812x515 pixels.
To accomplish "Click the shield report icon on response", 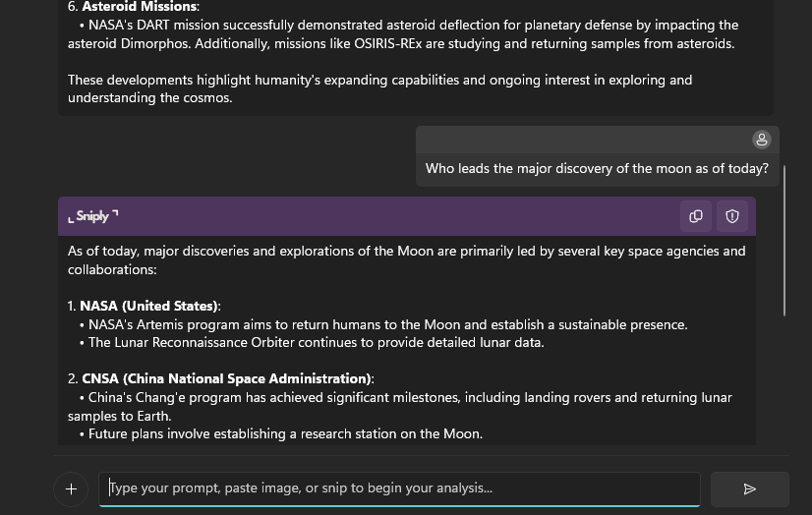I will (732, 216).
